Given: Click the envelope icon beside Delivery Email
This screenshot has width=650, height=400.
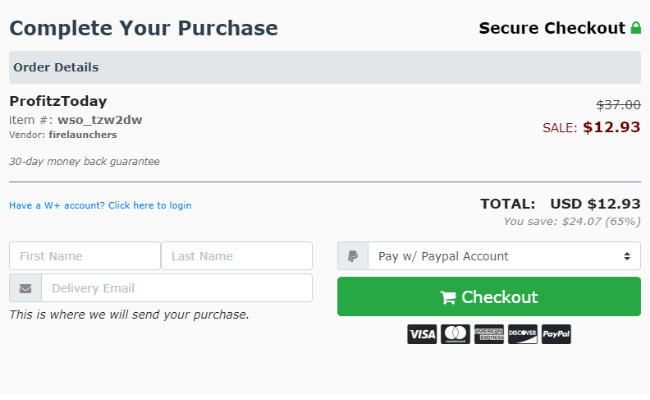Looking at the screenshot, I should [x=25, y=288].
